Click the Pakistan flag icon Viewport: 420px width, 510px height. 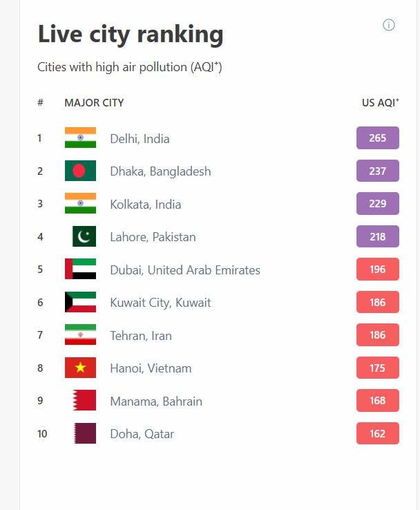click(84, 236)
